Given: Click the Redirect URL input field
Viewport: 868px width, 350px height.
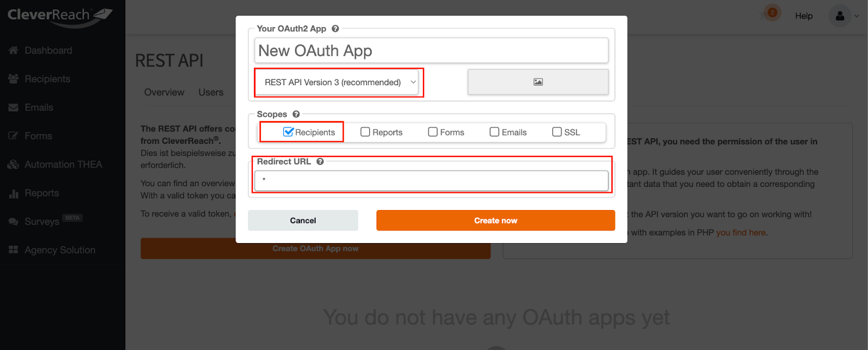Looking at the screenshot, I should click(x=431, y=181).
